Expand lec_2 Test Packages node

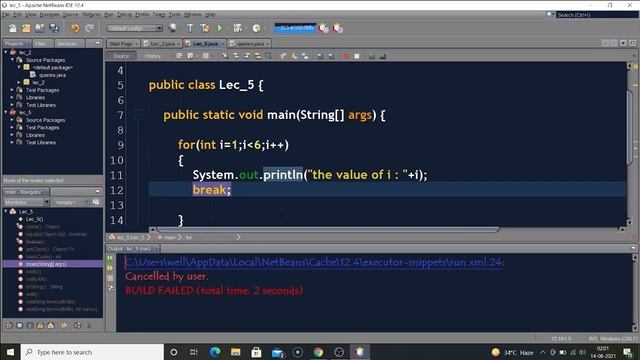click(x=12, y=90)
